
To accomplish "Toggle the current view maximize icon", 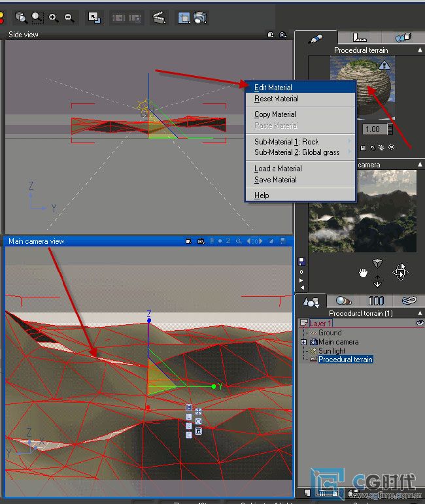I will pyautogui.click(x=95, y=18).
